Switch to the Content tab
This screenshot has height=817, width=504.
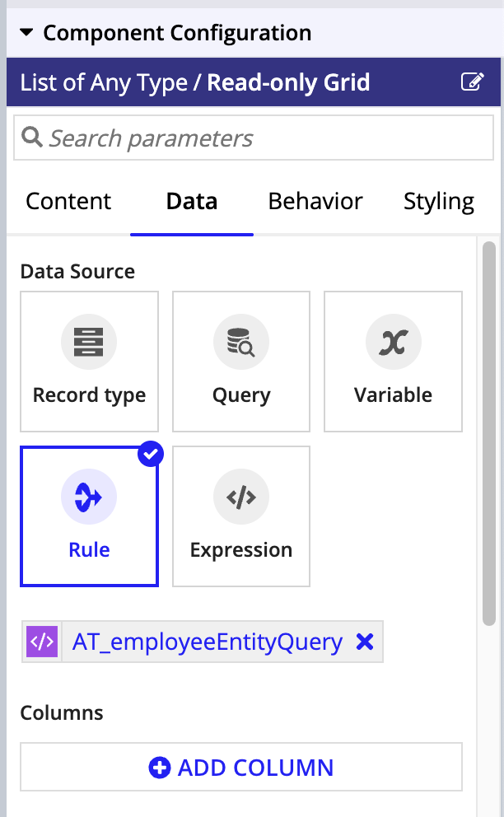68,202
